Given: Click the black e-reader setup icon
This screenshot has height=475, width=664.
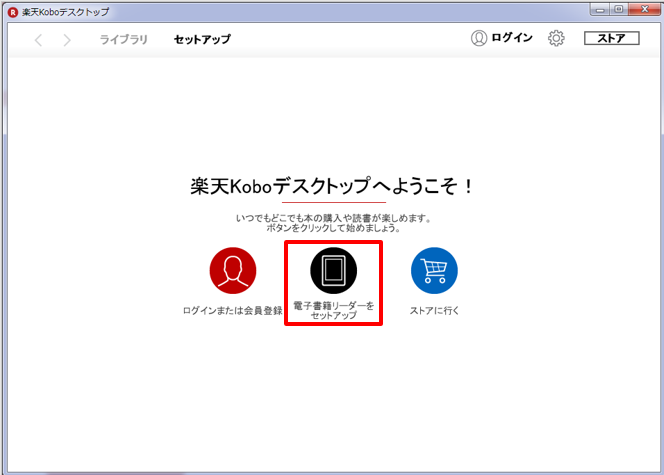Looking at the screenshot, I should click(334, 271).
